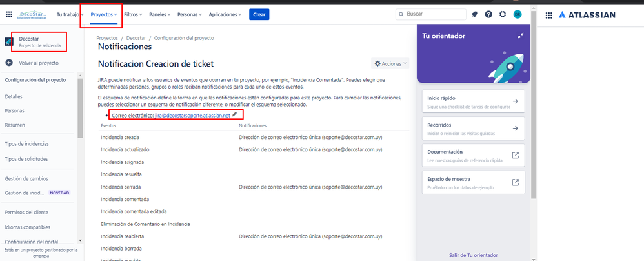This screenshot has height=261, width=644.
Task: Select Eliminación de Comentario en Incidencia row
Action: (x=254, y=224)
